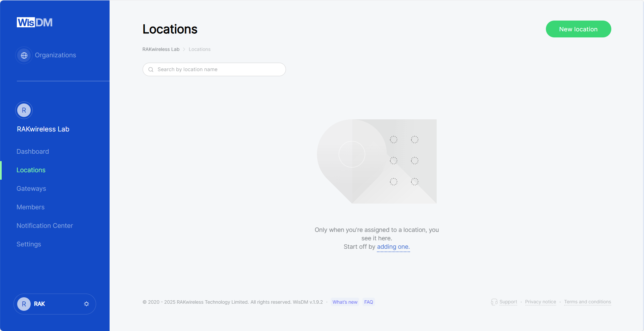Open Settings from the sidebar

[x=29, y=244]
